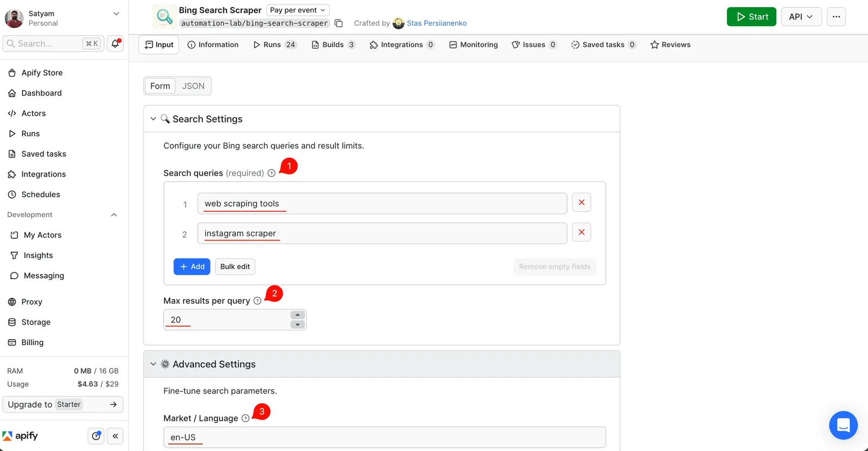Image resolution: width=868 pixels, height=451 pixels.
Task: Open the chat support bubble
Action: [843, 425]
